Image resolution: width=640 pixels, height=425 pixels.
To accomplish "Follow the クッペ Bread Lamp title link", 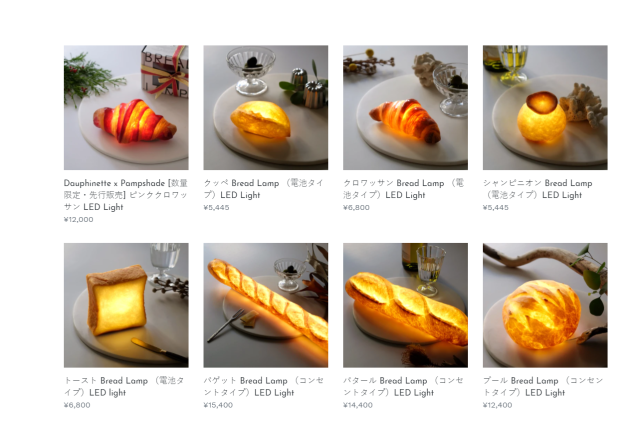I will tap(264, 189).
